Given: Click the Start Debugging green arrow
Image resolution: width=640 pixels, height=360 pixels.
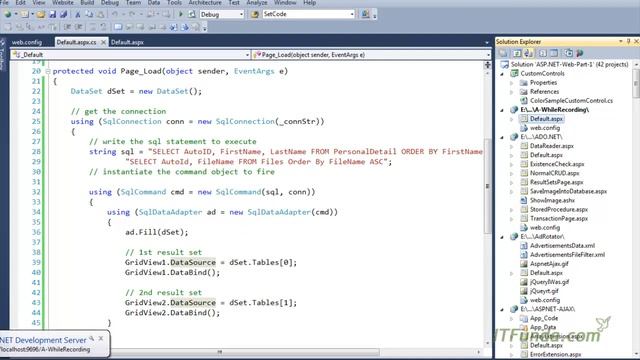Looking at the screenshot, I should [x=181, y=14].
